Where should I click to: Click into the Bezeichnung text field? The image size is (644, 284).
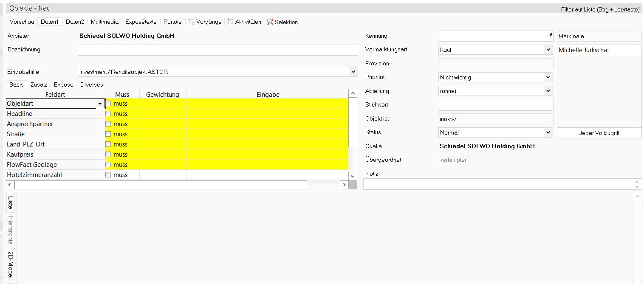pos(217,50)
